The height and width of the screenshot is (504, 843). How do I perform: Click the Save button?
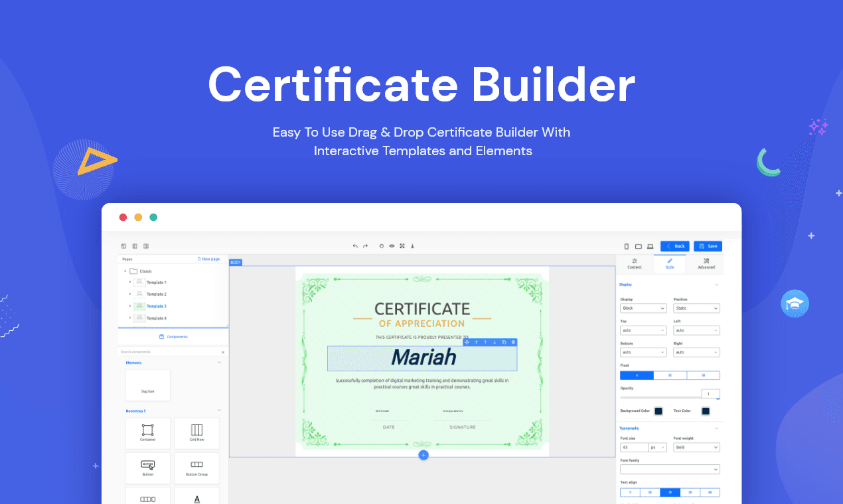click(x=708, y=246)
